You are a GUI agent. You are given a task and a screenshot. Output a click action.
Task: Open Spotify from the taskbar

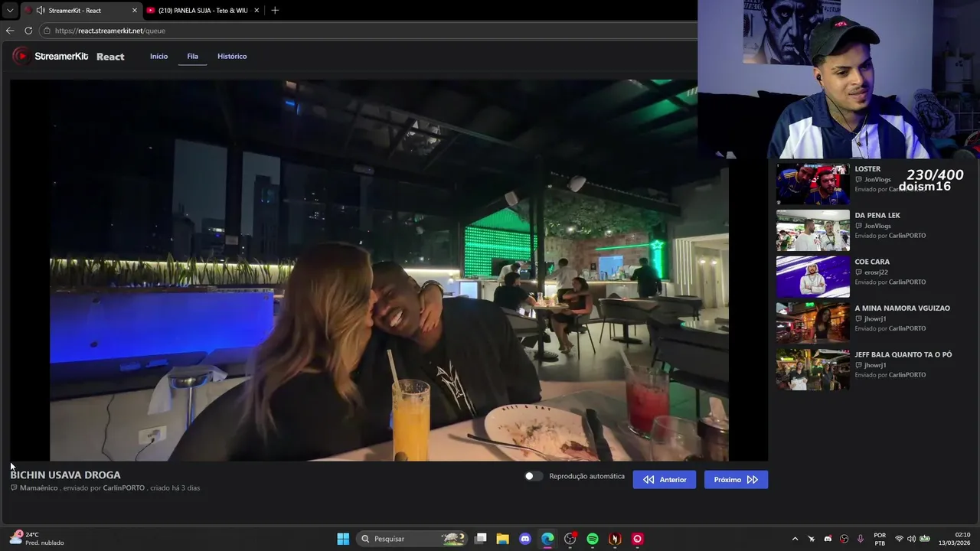coord(593,539)
